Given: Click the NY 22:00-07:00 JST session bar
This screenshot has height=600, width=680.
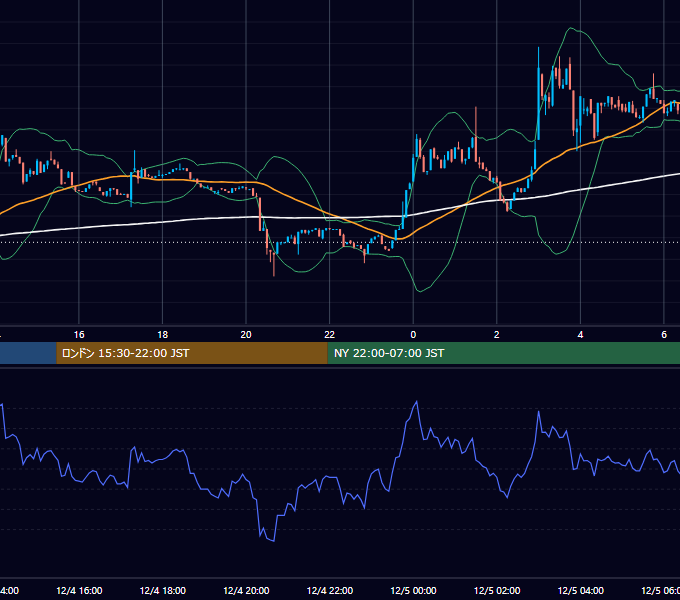Looking at the screenshot, I should coord(503,353).
